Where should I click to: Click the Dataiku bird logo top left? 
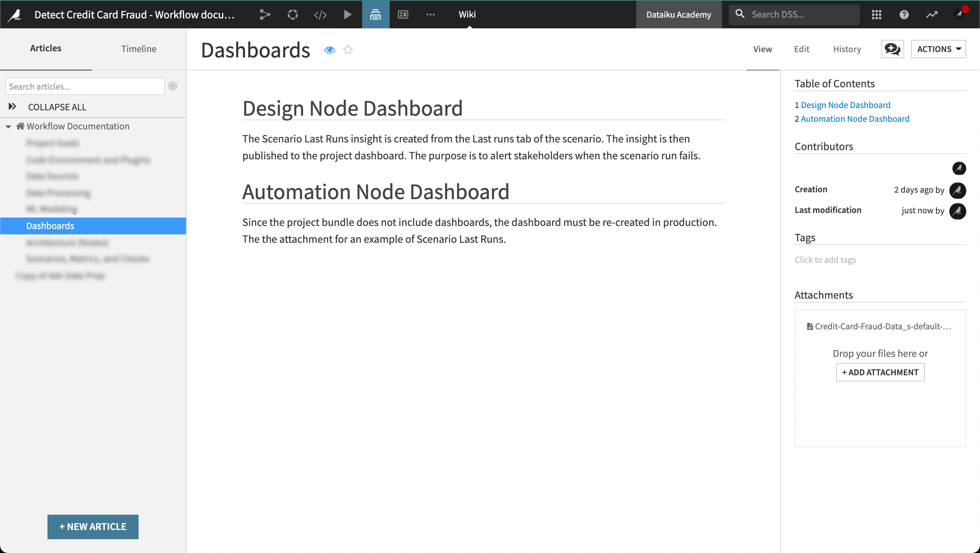[x=14, y=15]
